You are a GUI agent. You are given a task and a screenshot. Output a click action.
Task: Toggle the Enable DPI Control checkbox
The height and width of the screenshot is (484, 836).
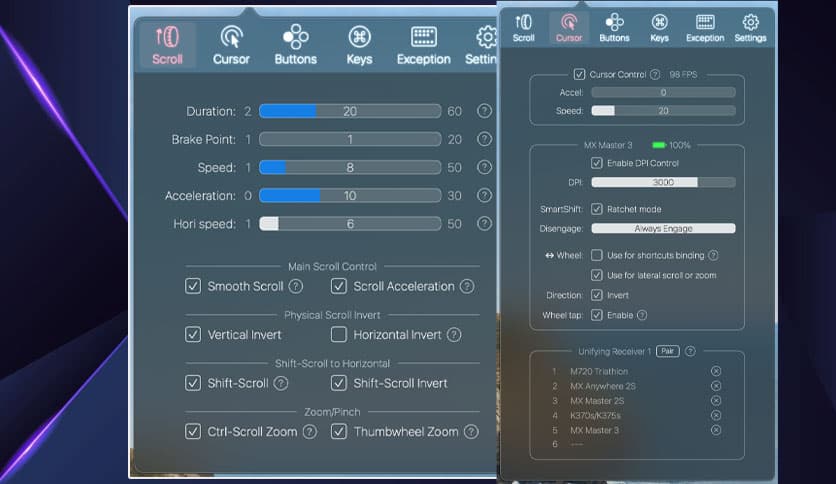[x=597, y=163]
